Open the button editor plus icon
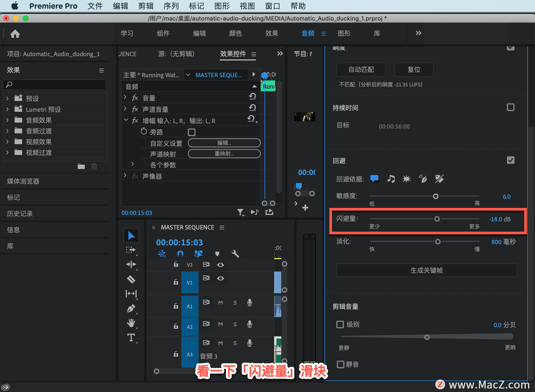Viewport: 535px width, 392px height. [x=305, y=208]
